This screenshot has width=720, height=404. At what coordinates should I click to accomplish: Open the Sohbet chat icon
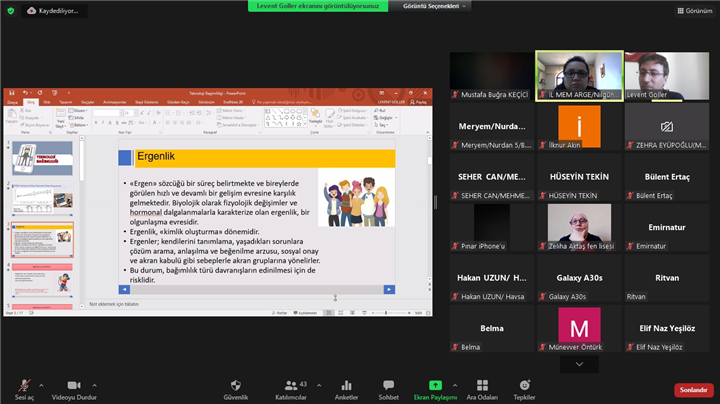[388, 388]
